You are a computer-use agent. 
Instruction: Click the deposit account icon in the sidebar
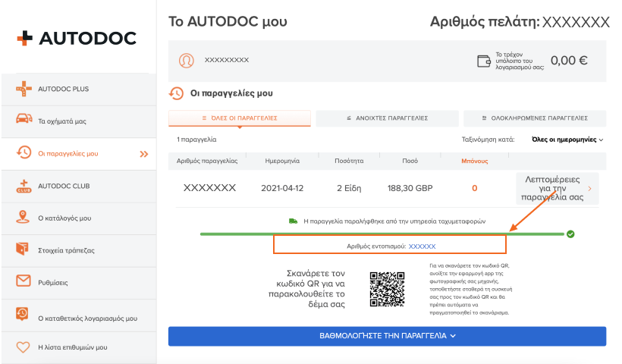click(x=22, y=314)
